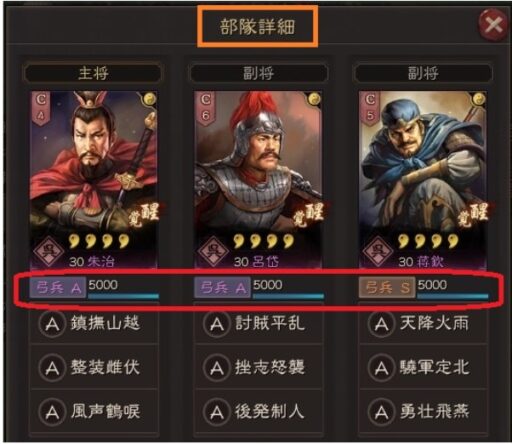Image resolution: width=512 pixels, height=444 pixels.
Task: Select the 鎮撫山越 skill
Action: (93, 323)
